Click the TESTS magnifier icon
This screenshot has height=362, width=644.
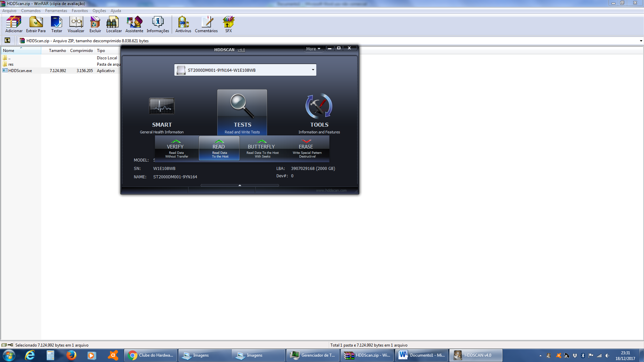point(242,112)
